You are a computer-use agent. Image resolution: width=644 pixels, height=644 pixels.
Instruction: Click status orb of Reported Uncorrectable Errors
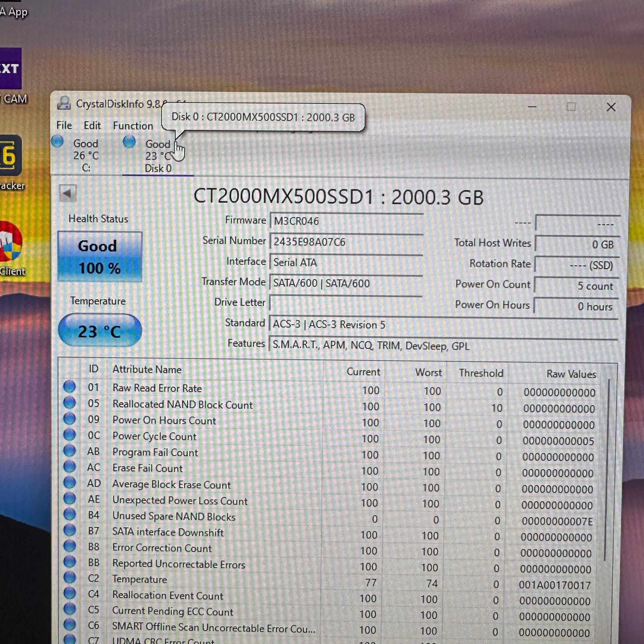click(69, 562)
